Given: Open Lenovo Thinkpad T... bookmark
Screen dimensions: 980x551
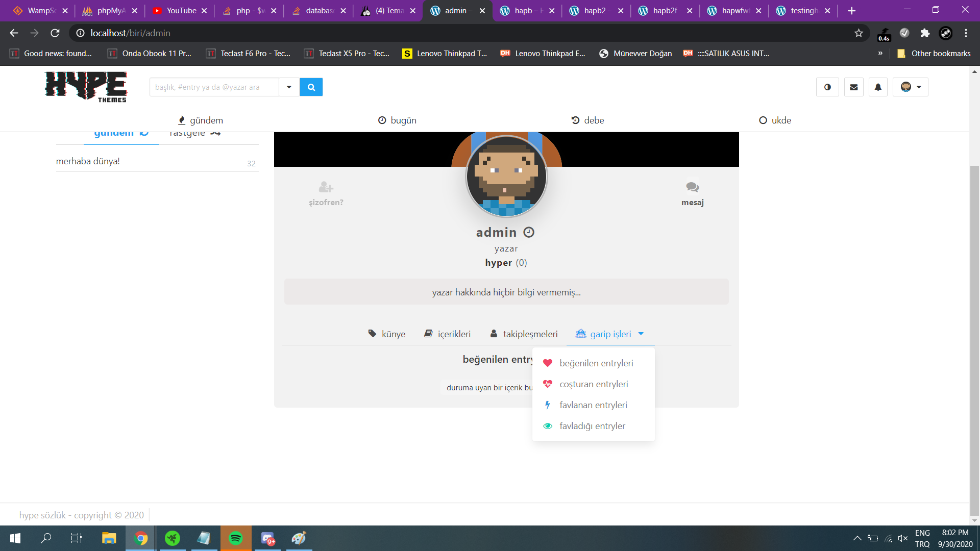Looking at the screenshot, I should click(445, 54).
